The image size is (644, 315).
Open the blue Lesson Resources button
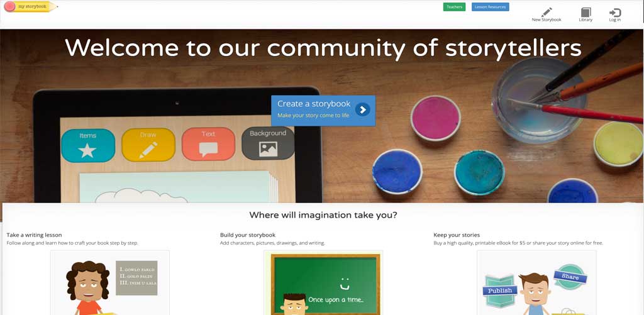(491, 7)
